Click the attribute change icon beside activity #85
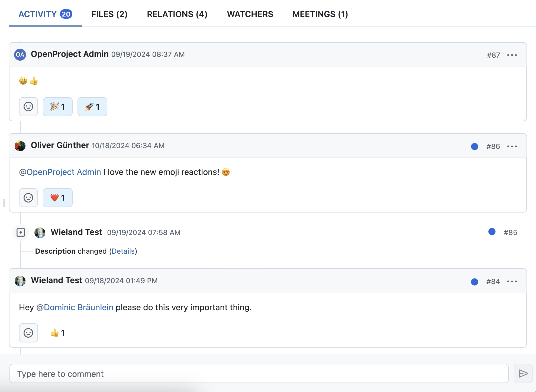 21,232
